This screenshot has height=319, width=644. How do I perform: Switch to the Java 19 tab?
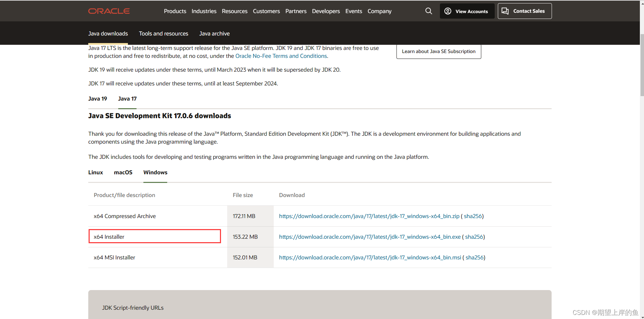tap(98, 99)
